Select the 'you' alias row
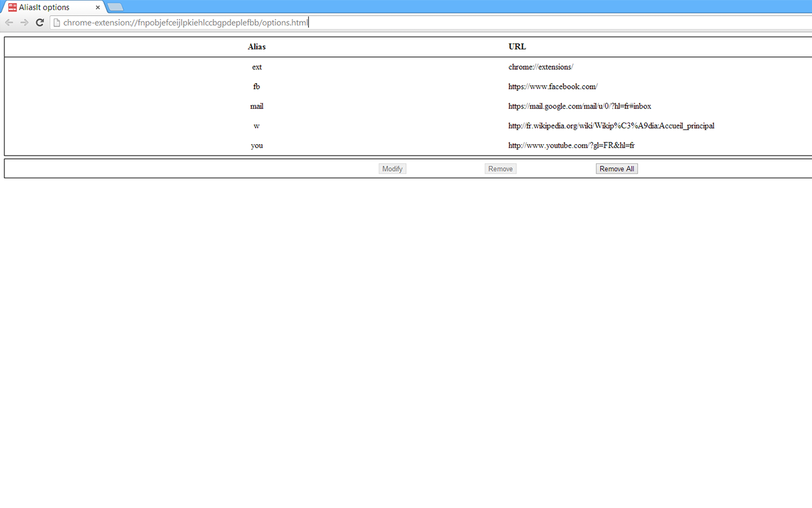812x508 pixels. (409, 145)
